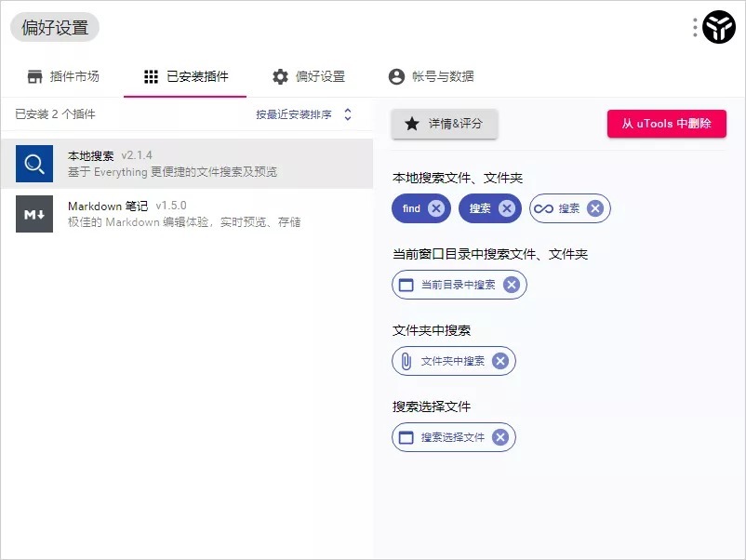
Task: Open 详情&评分 for the plugin
Action: (x=444, y=124)
